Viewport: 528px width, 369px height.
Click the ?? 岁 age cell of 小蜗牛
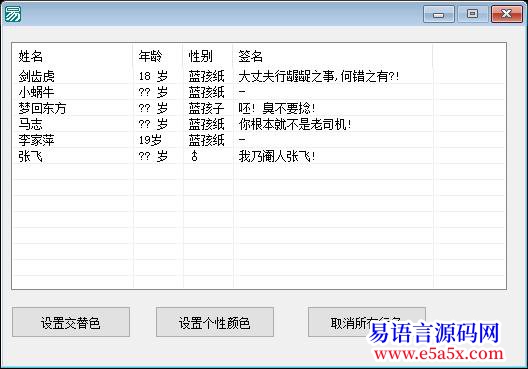(153, 92)
